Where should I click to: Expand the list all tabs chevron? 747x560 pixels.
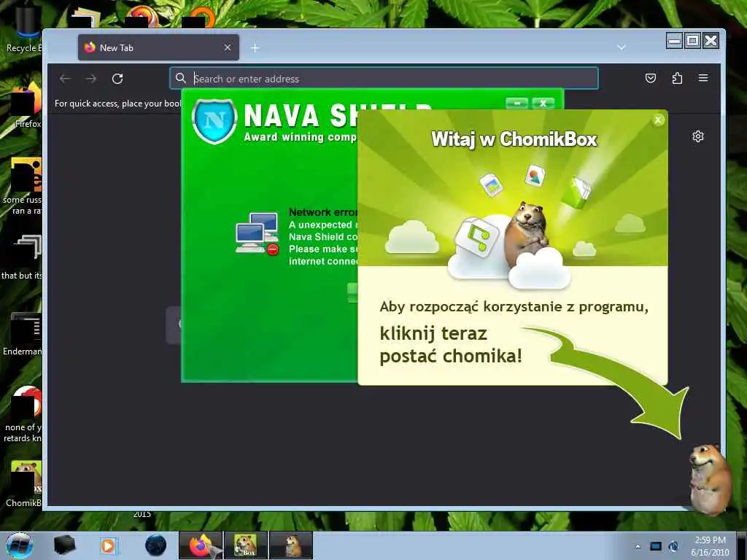[622, 47]
